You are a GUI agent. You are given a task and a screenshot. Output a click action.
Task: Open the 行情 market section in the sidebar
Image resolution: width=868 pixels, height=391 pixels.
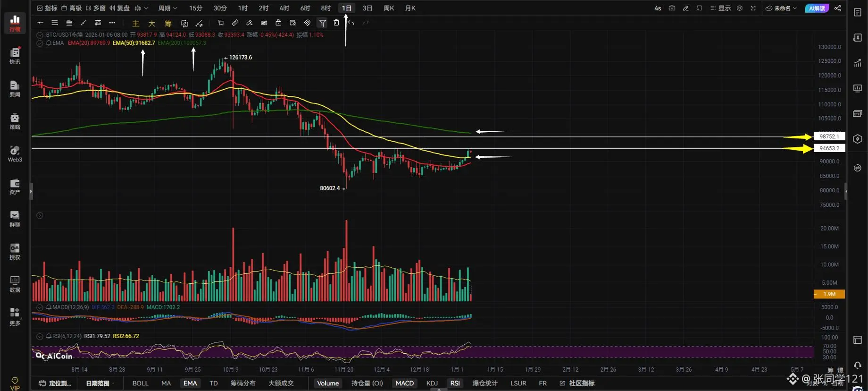tap(15, 23)
